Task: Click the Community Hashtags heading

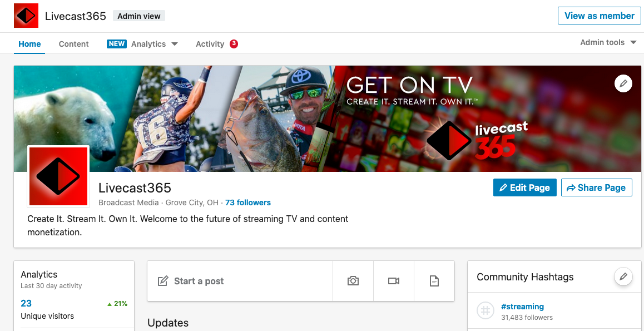Action: [x=525, y=277]
